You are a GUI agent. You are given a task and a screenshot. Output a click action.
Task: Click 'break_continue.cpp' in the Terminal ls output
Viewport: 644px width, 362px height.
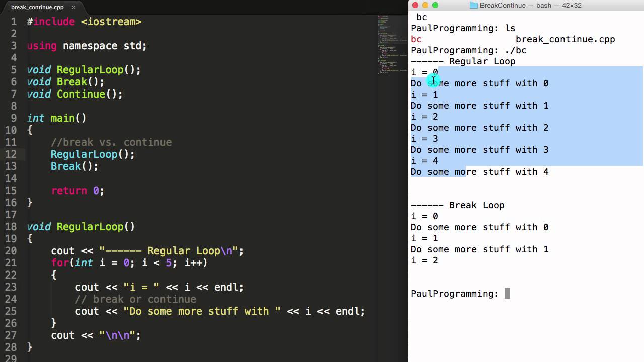click(566, 39)
